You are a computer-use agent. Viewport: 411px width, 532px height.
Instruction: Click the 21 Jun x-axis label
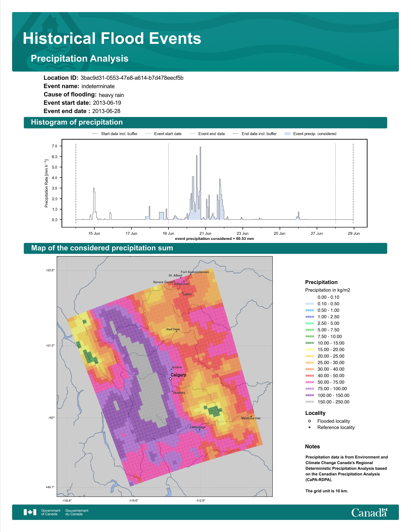point(205,233)
